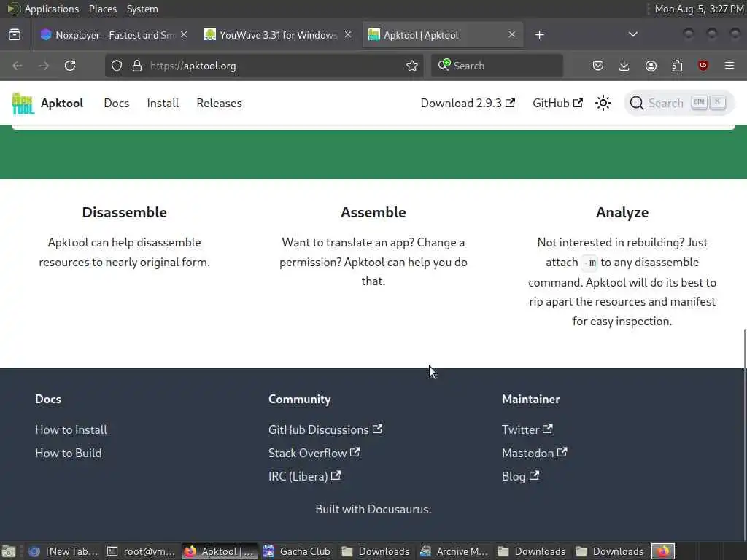Click the Maintainer footer column heading

click(531, 399)
